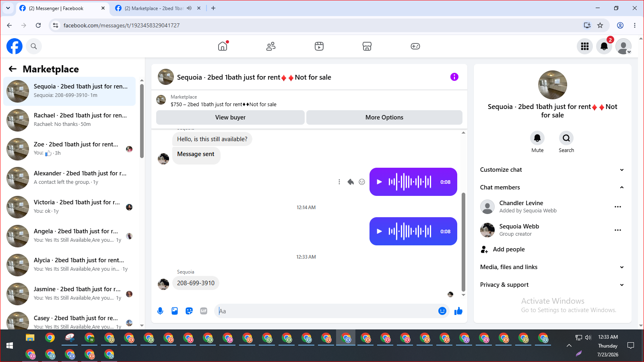The height and width of the screenshot is (362, 644).
Task: Click More Options button
Action: click(x=384, y=117)
